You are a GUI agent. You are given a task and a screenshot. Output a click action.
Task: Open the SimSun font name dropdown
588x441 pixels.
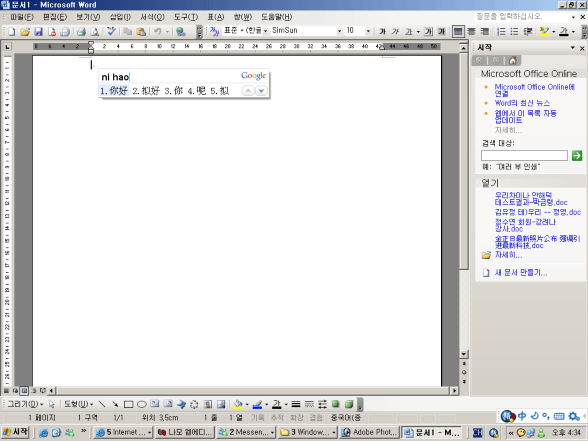click(x=339, y=31)
